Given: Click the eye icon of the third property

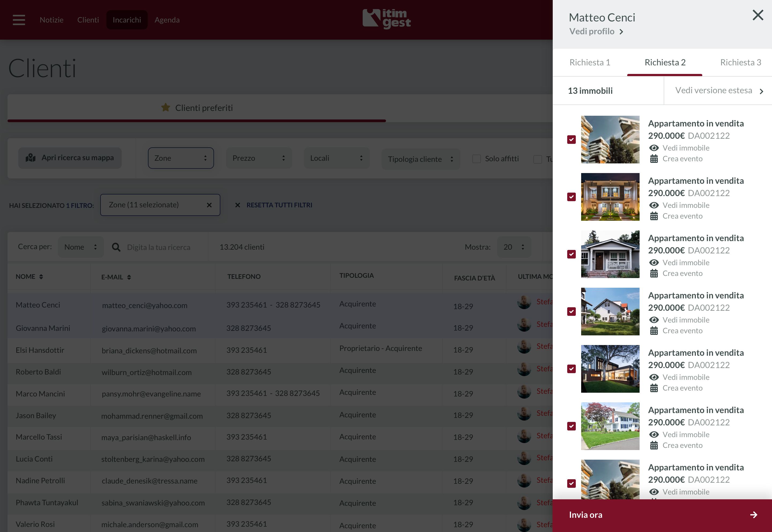Looking at the screenshot, I should pyautogui.click(x=654, y=263).
